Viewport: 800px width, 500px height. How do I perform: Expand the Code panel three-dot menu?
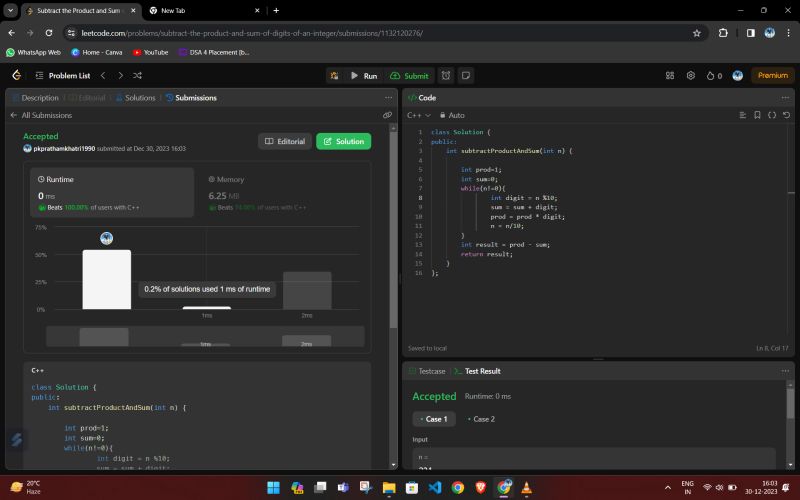[786, 97]
